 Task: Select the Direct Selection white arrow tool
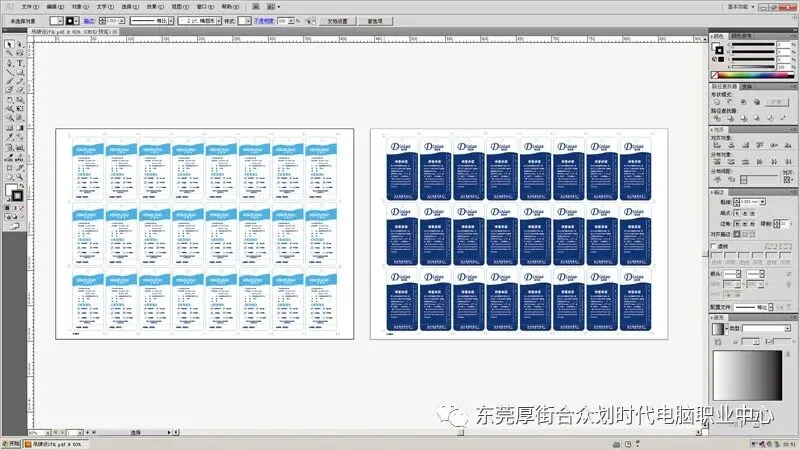[x=20, y=44]
